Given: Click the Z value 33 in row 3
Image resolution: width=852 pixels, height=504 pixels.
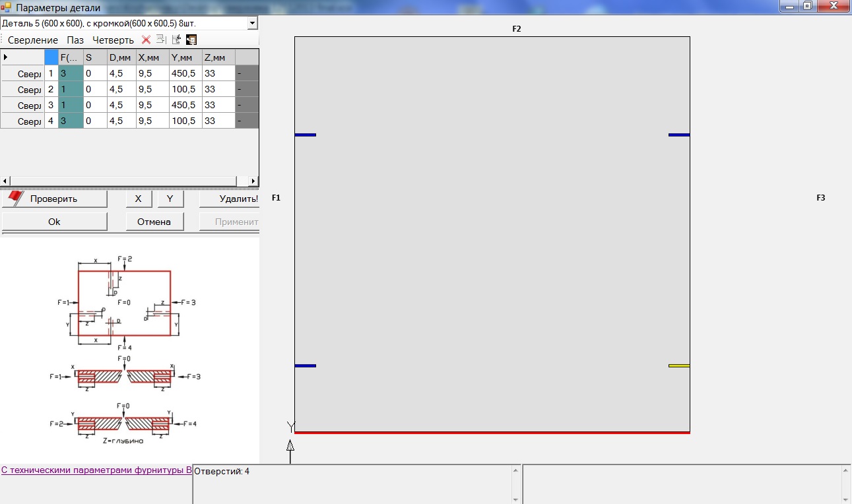Looking at the screenshot, I should [218, 105].
